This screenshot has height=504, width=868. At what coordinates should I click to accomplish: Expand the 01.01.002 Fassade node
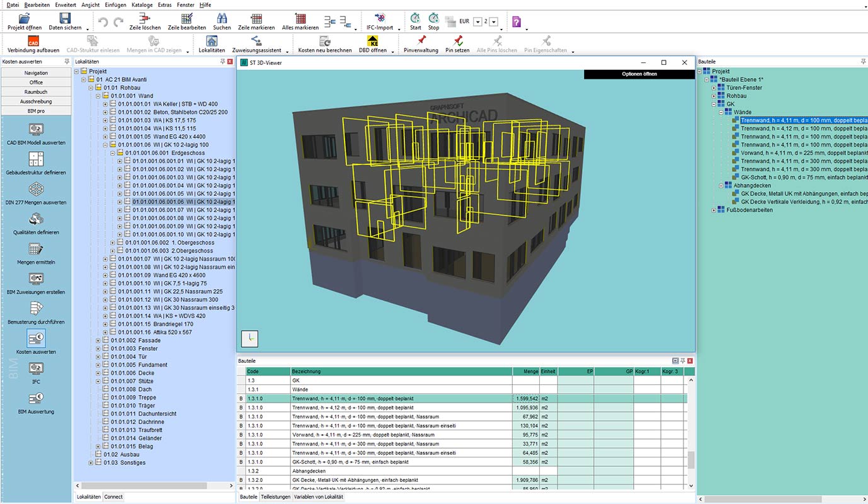pos(98,340)
